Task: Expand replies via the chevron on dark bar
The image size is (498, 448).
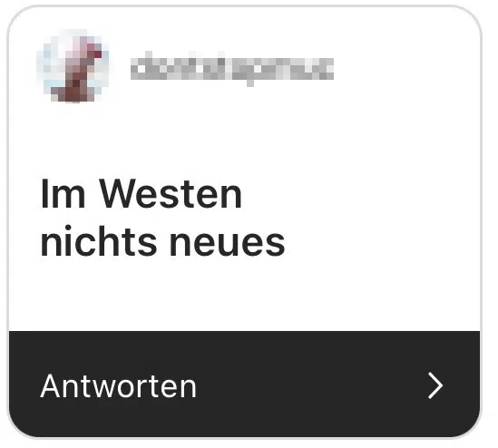Action: 435,385
